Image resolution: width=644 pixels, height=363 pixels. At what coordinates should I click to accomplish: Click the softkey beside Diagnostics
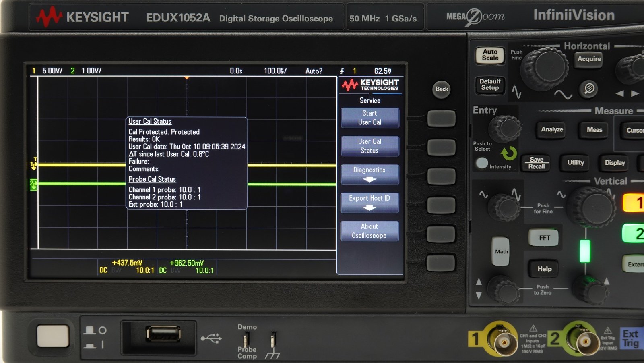point(441,176)
